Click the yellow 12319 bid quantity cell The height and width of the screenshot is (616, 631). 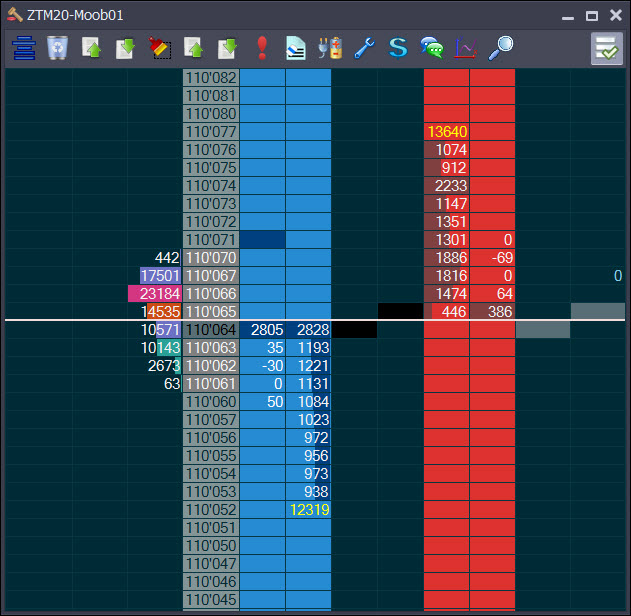tap(308, 510)
